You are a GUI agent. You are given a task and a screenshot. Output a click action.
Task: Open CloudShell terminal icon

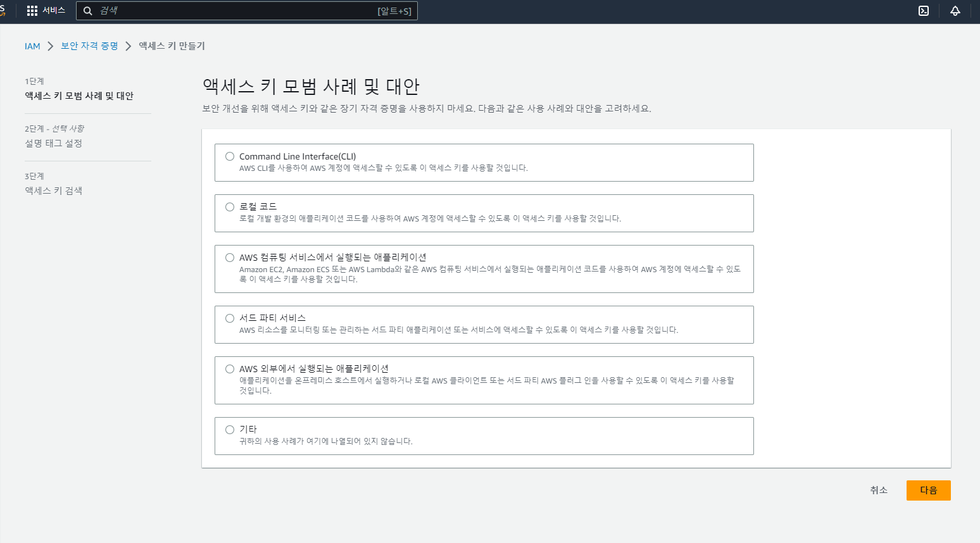924,11
